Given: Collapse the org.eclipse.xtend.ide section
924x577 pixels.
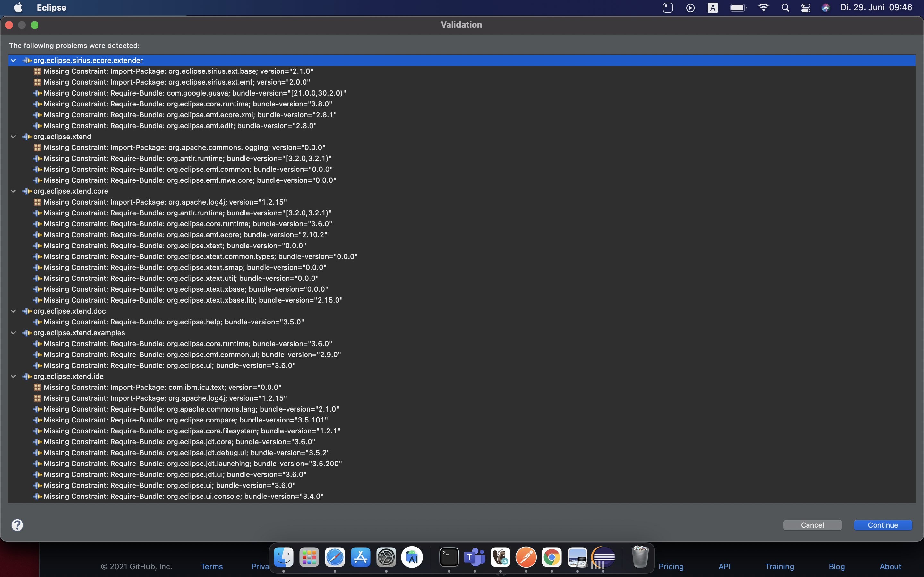Looking at the screenshot, I should [x=13, y=376].
